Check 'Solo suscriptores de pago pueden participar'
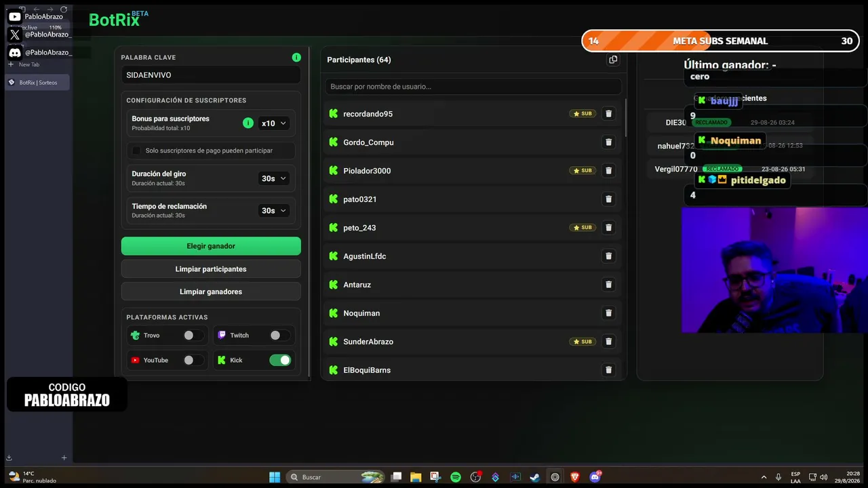868x488 pixels. pos(136,150)
